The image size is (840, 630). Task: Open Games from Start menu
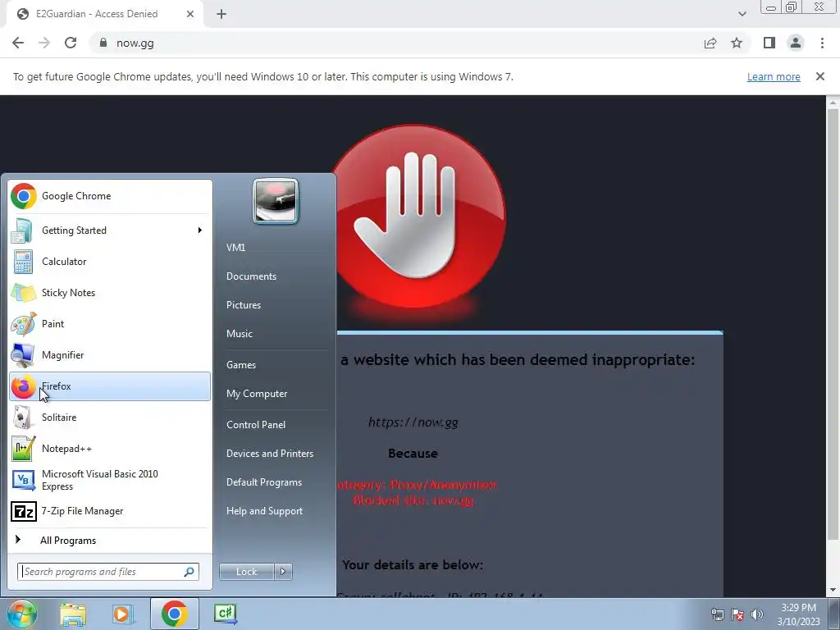(241, 365)
